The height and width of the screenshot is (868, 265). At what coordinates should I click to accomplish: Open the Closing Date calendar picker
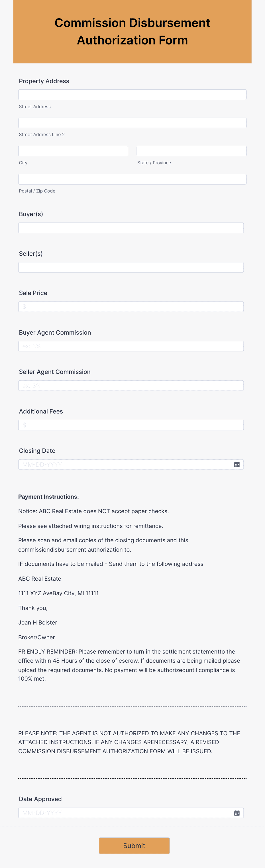coord(237,464)
